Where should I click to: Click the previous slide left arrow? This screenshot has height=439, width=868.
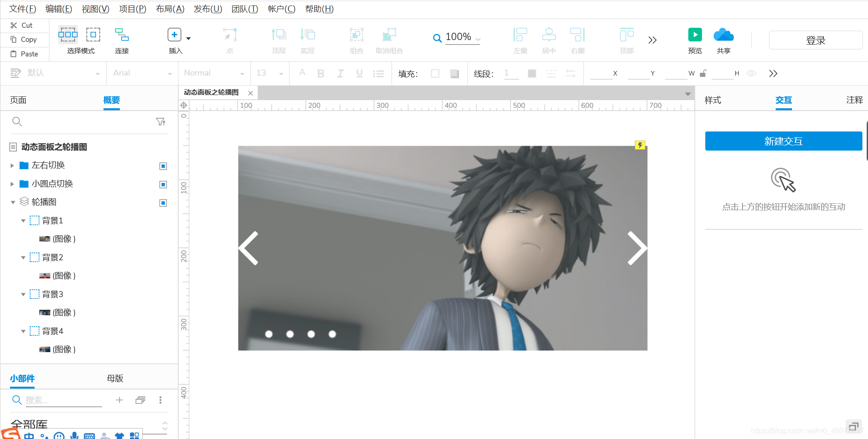tap(248, 248)
